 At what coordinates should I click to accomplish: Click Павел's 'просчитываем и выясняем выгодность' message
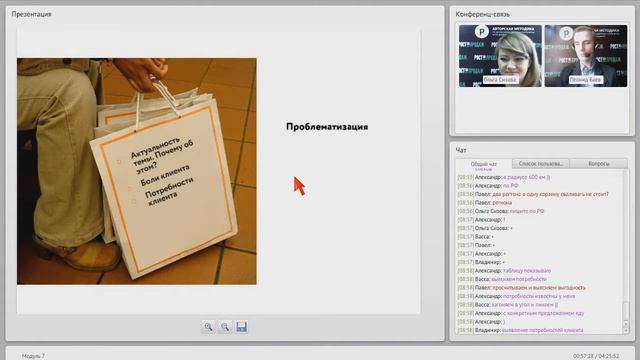tap(522, 288)
